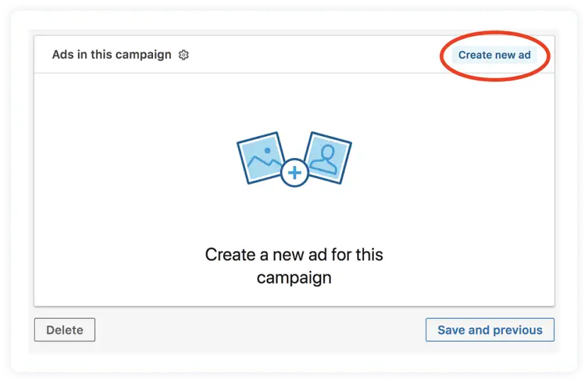Select the landscape photo illustration icon
The image size is (588, 383).
click(x=261, y=157)
